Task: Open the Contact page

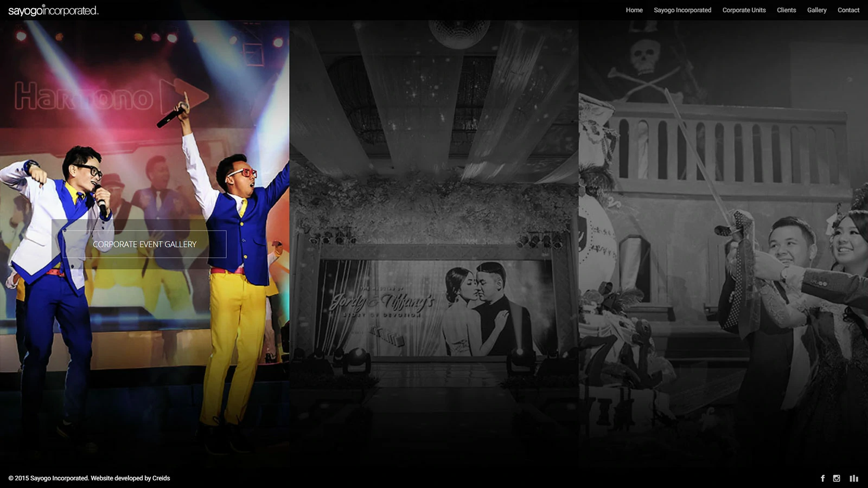Action: point(848,10)
